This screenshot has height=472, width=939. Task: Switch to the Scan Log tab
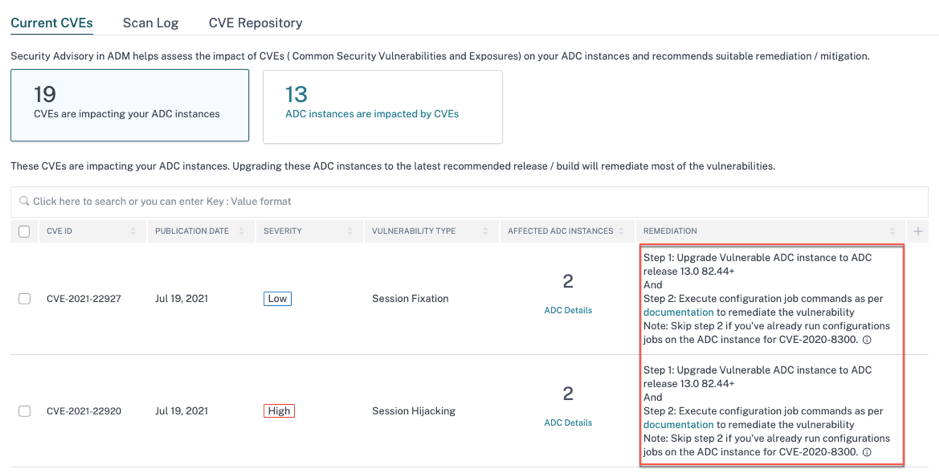pos(150,23)
